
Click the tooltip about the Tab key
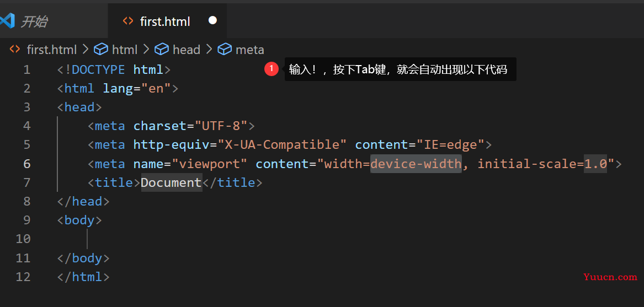[x=400, y=69]
